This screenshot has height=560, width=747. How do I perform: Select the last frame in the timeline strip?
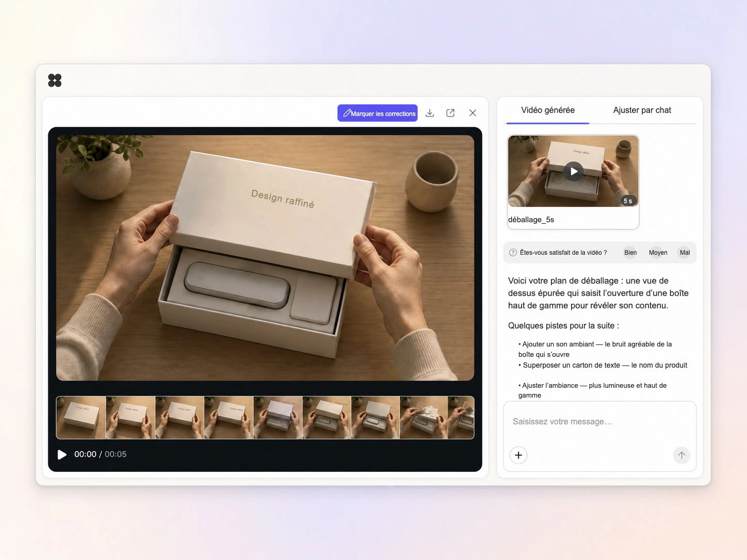(461, 418)
